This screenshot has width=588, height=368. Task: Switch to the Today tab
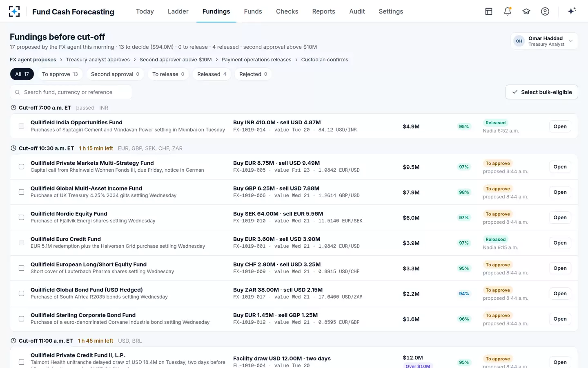click(x=145, y=11)
